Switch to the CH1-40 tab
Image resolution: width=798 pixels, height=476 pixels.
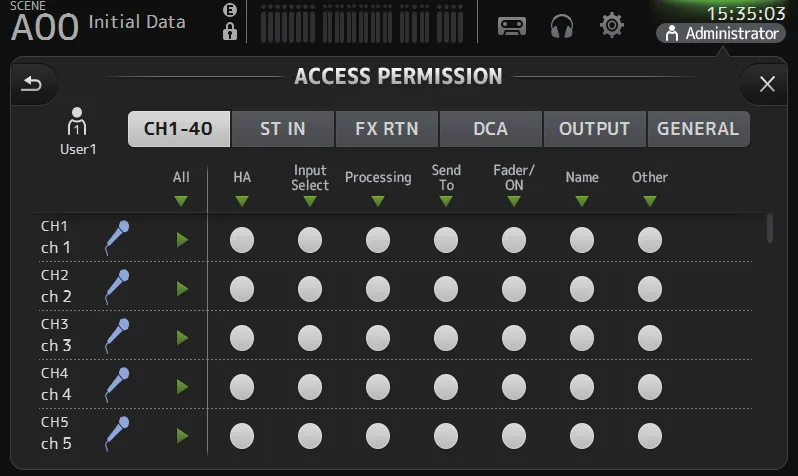(x=179, y=129)
